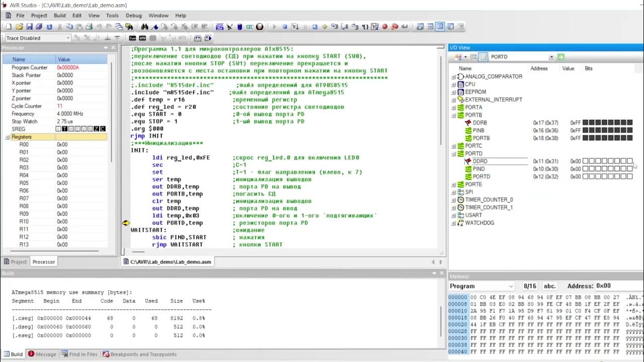
Task: Collapse the Registers group in Processor panel
Action: point(8,137)
